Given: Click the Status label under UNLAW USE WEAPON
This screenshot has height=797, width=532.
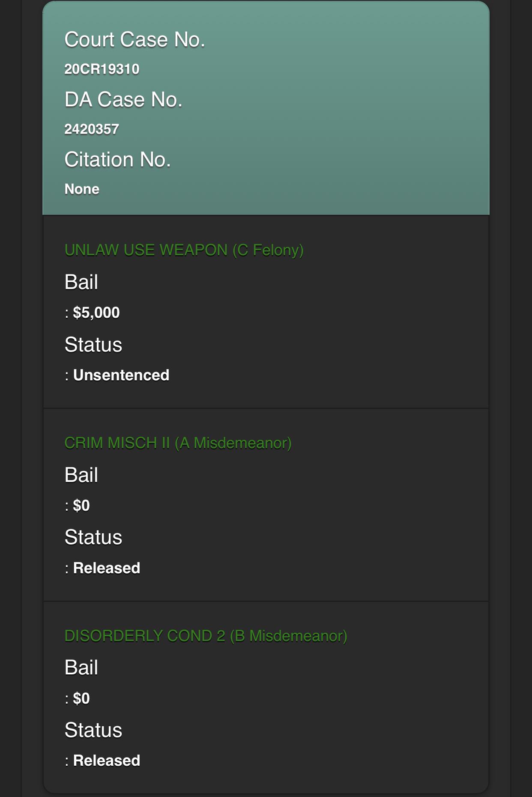Looking at the screenshot, I should 93,345.
